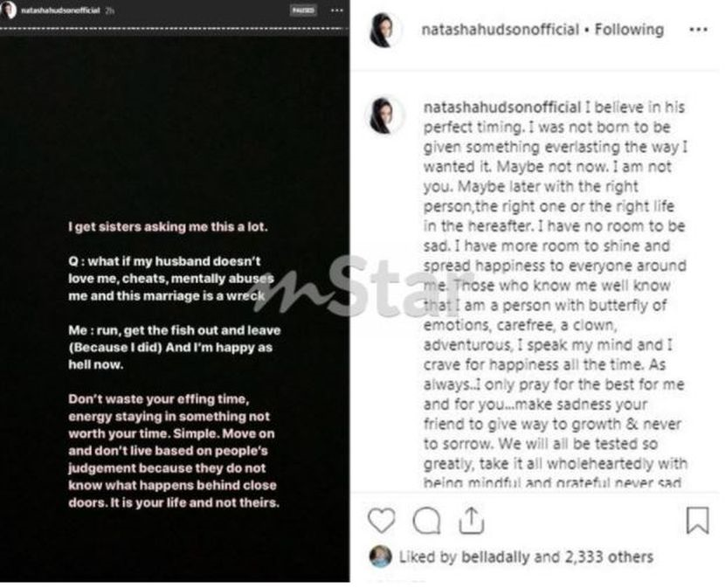
Task: Save post with bookmark icon
Action: coord(697,521)
